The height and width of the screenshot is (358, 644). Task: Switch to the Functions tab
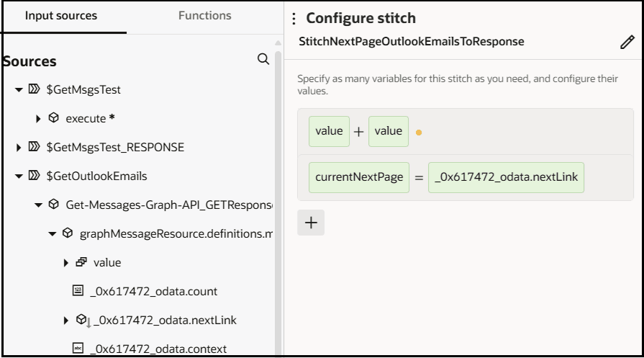pos(207,15)
